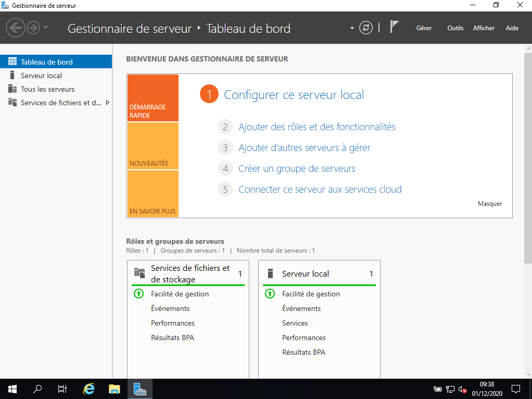
Task: Click the scrollbar down arrow
Action: [528, 375]
